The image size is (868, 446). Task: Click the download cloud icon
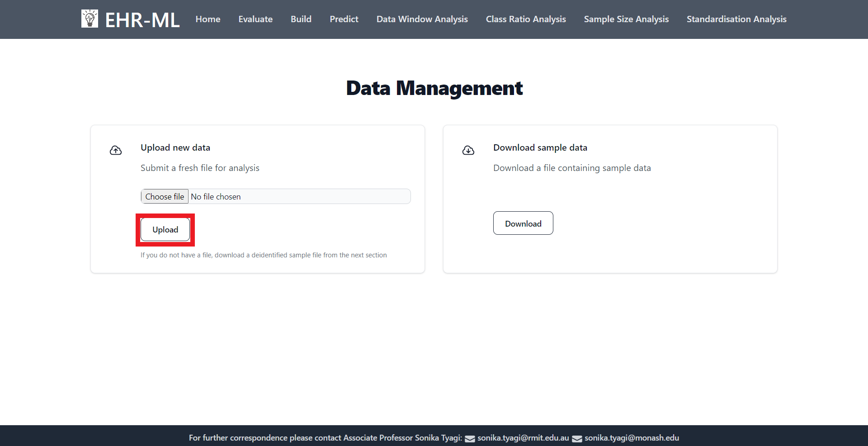[468, 150]
